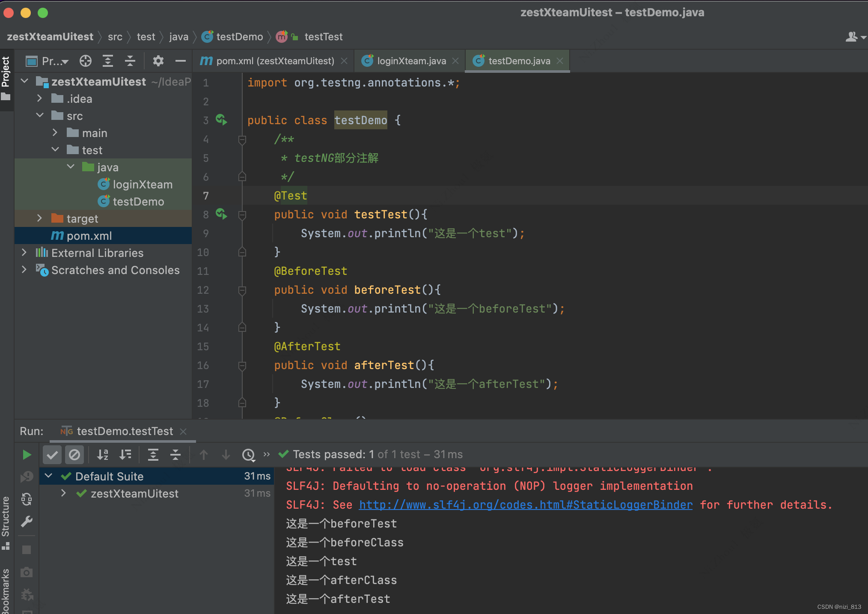Close the testDemo.testTest run tab
The image size is (868, 614).
(x=183, y=432)
